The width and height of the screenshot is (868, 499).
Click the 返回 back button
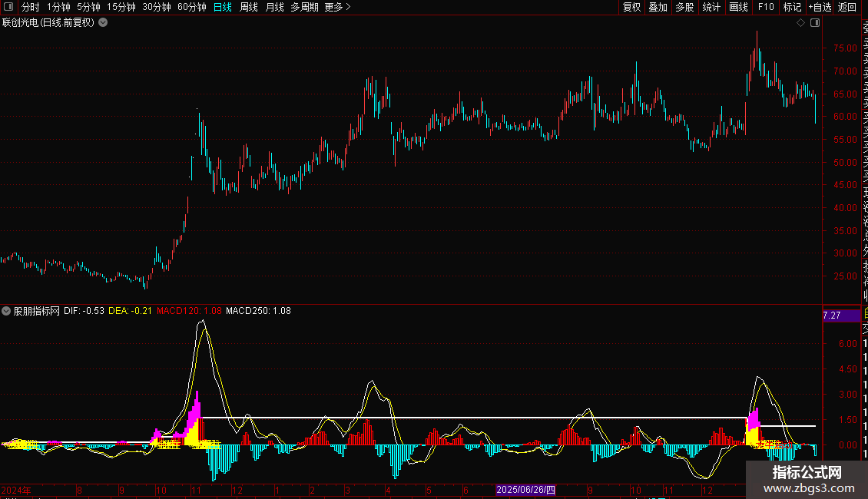tap(847, 7)
